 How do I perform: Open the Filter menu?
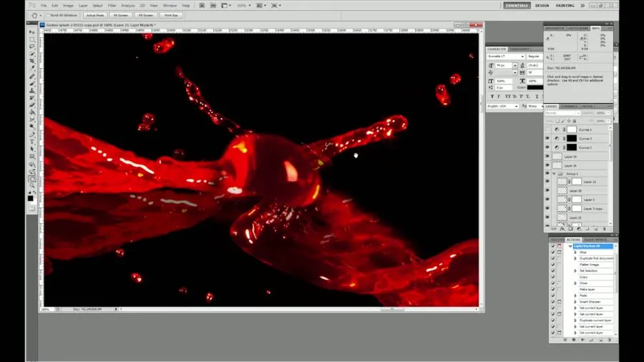click(x=112, y=5)
